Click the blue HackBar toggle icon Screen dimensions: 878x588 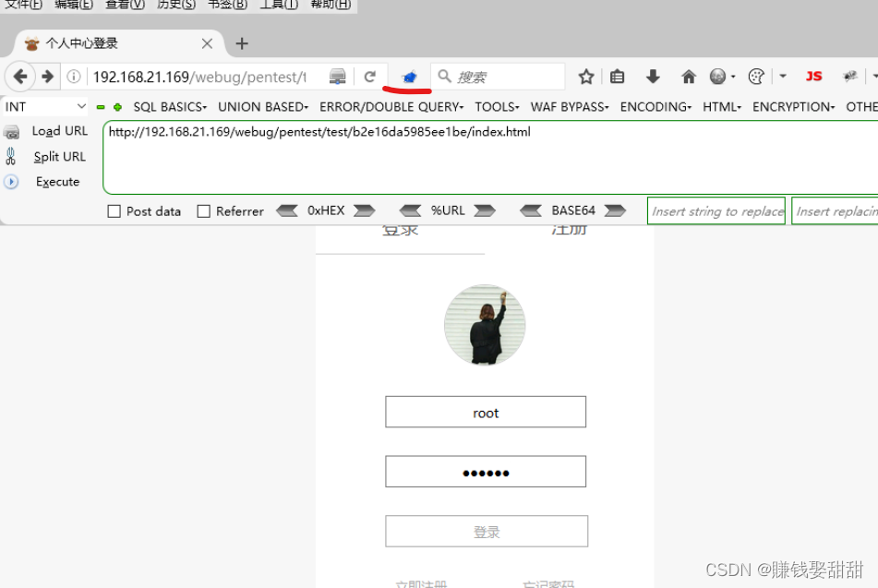pyautogui.click(x=409, y=77)
